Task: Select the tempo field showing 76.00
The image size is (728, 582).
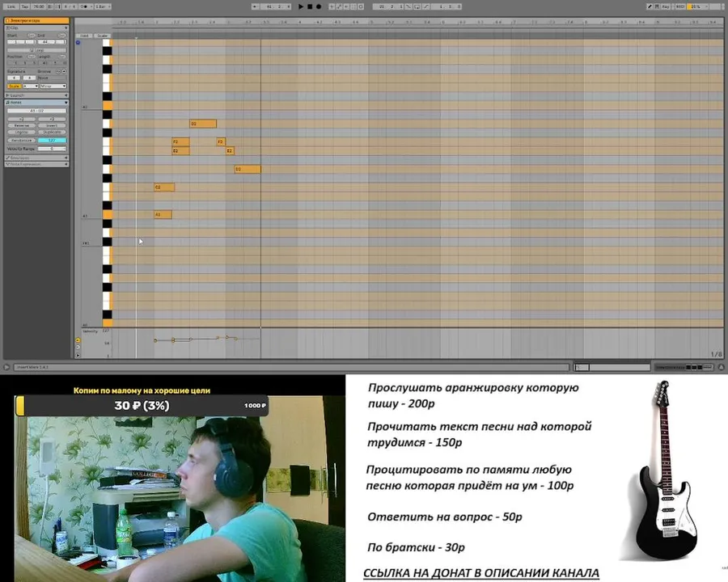Action: [x=39, y=6]
